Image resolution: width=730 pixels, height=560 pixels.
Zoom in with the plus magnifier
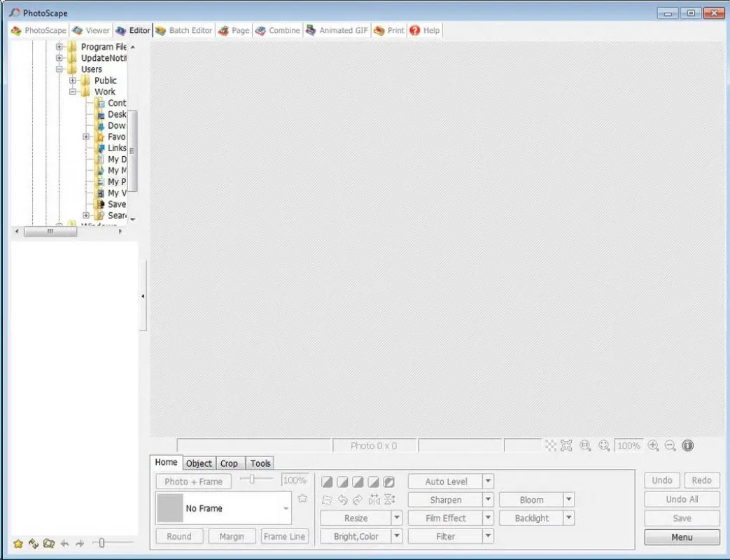click(x=653, y=445)
